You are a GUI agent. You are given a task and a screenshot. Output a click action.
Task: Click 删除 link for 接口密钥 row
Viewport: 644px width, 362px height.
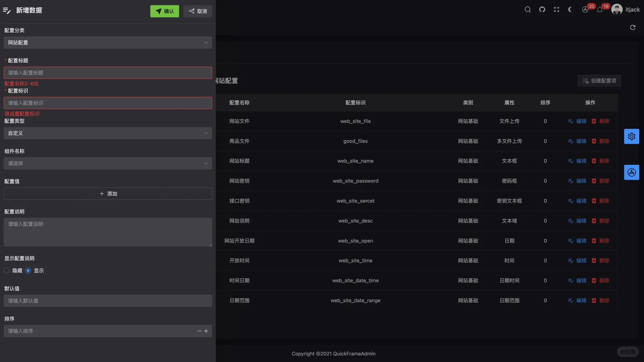point(604,201)
